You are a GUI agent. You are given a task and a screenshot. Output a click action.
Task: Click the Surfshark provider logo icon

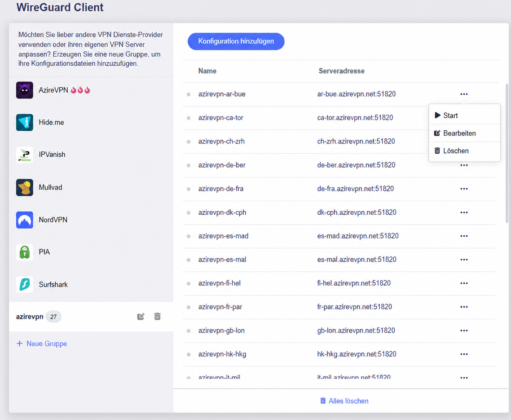pyautogui.click(x=25, y=285)
